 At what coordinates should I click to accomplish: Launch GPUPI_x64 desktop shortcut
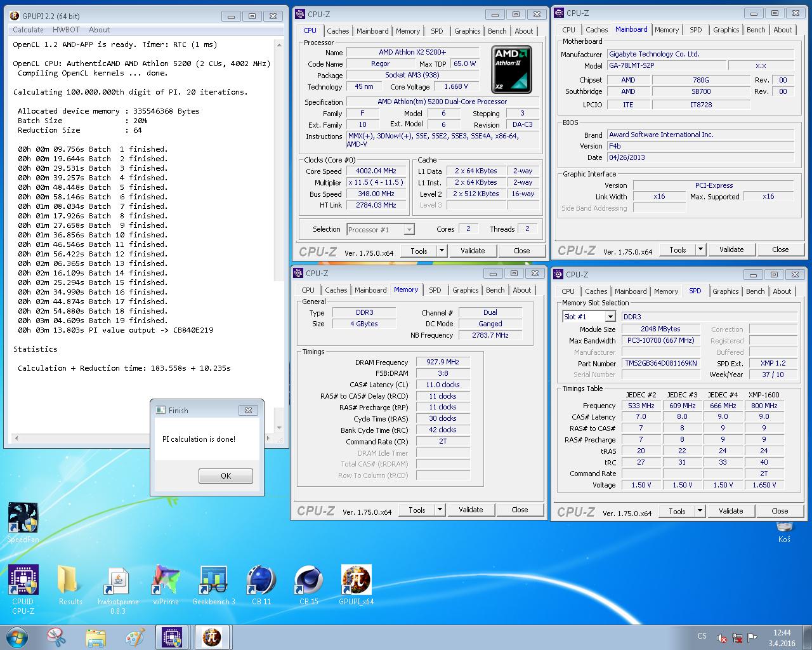356,585
